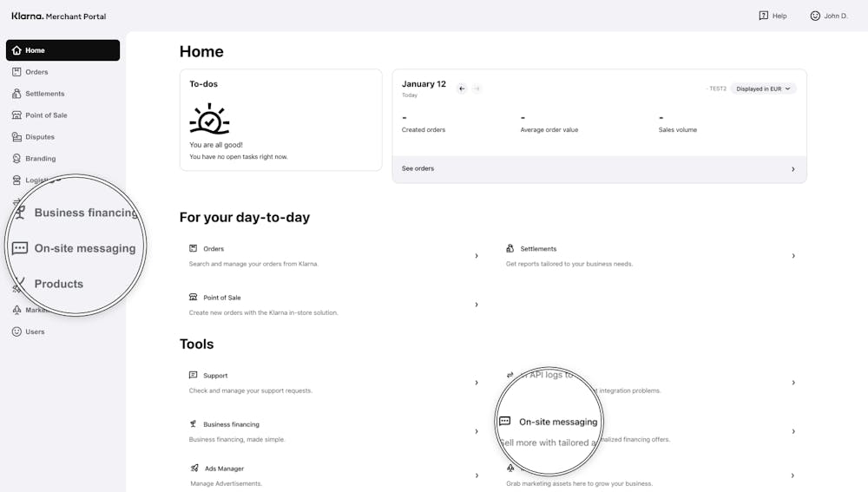Screen dimensions: 868x492
Task: Click the Settlements card icon under day-to-day
Action: (510, 248)
